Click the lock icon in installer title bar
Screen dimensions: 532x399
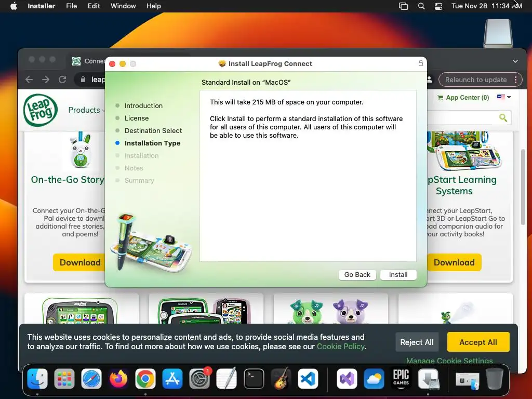[x=420, y=63]
